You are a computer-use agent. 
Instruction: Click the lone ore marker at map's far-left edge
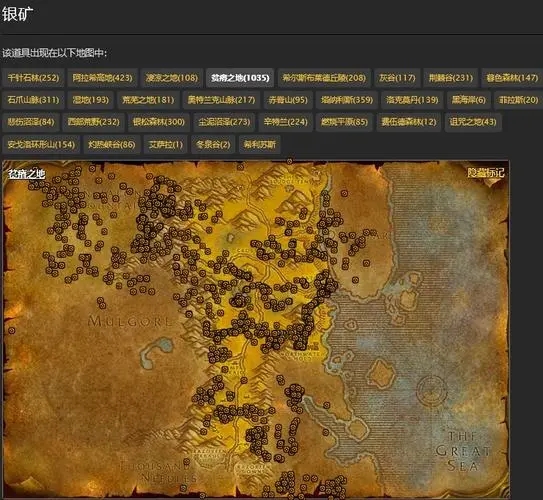pos(12,330)
